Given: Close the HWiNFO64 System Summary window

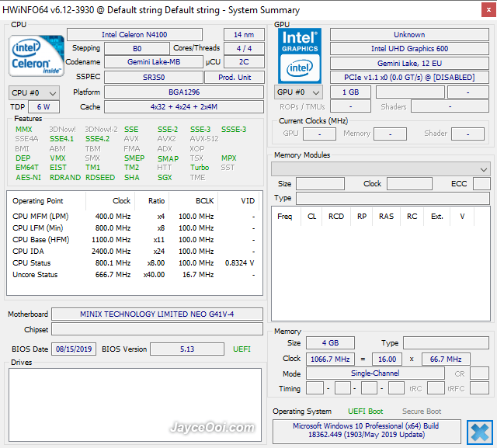Looking at the screenshot, I should [488, 10].
